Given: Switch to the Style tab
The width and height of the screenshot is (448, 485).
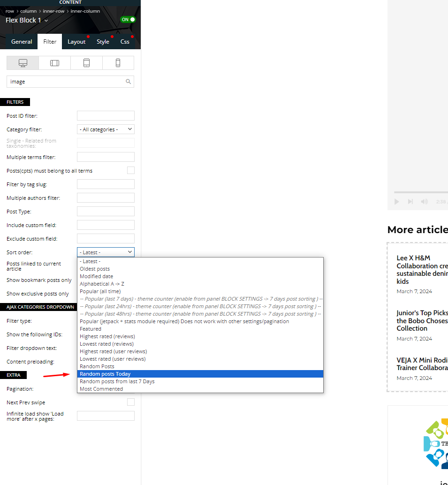Looking at the screenshot, I should point(103,41).
